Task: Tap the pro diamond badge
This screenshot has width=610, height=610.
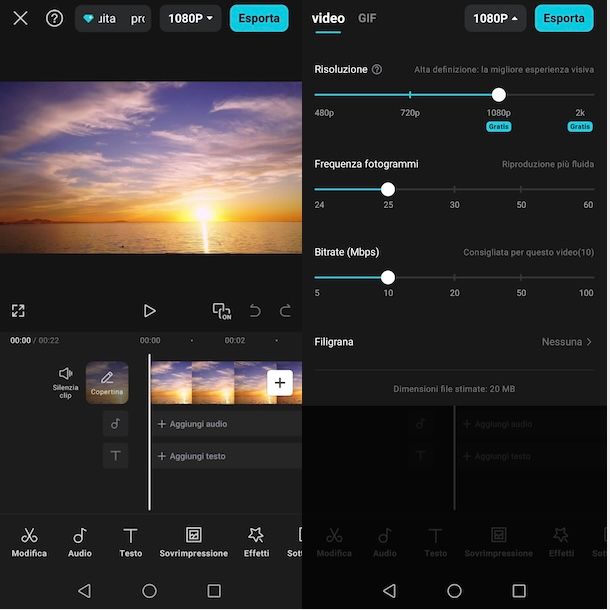Action: coord(113,18)
